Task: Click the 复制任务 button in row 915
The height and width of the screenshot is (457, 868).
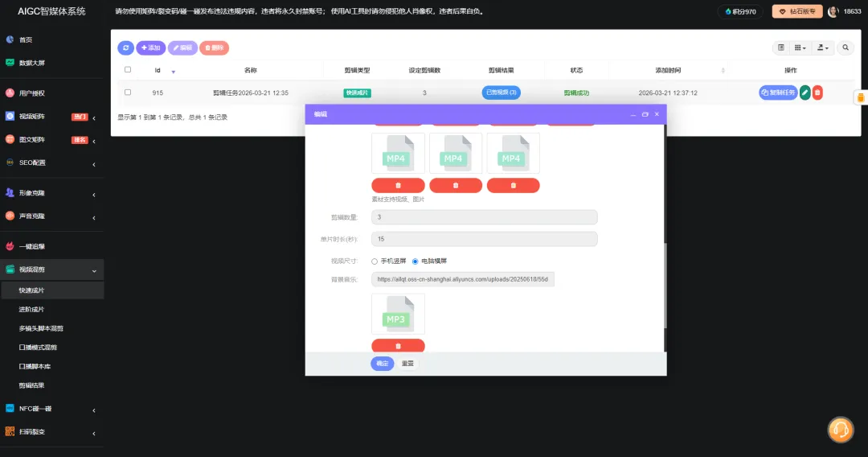Action: click(x=778, y=93)
